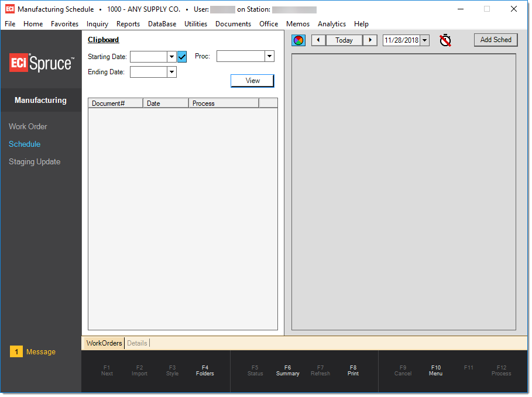The width and height of the screenshot is (532, 397).
Task: Open the Help menu
Action: (361, 24)
